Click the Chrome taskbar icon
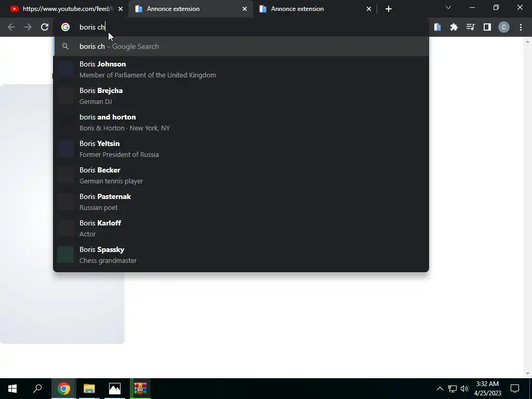532x399 pixels. click(x=63, y=389)
